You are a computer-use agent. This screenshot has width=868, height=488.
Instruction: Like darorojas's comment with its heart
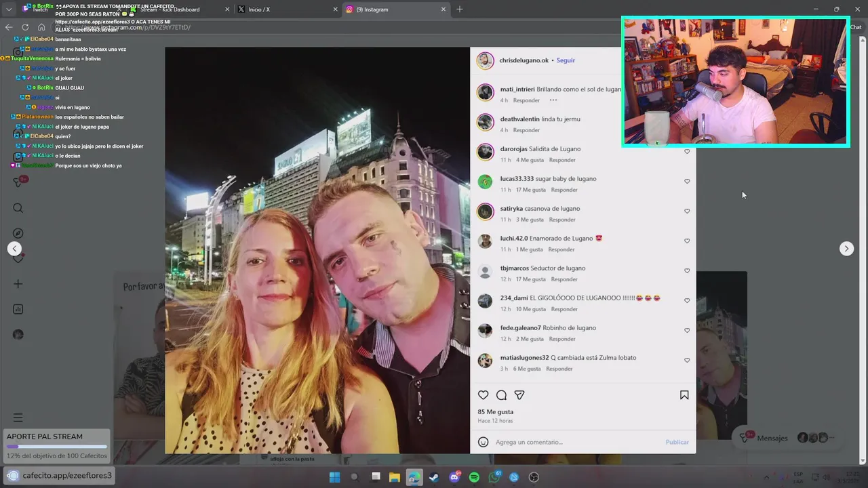(x=687, y=152)
